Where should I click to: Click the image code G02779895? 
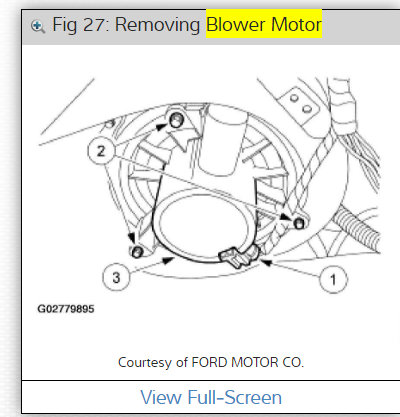point(66,309)
